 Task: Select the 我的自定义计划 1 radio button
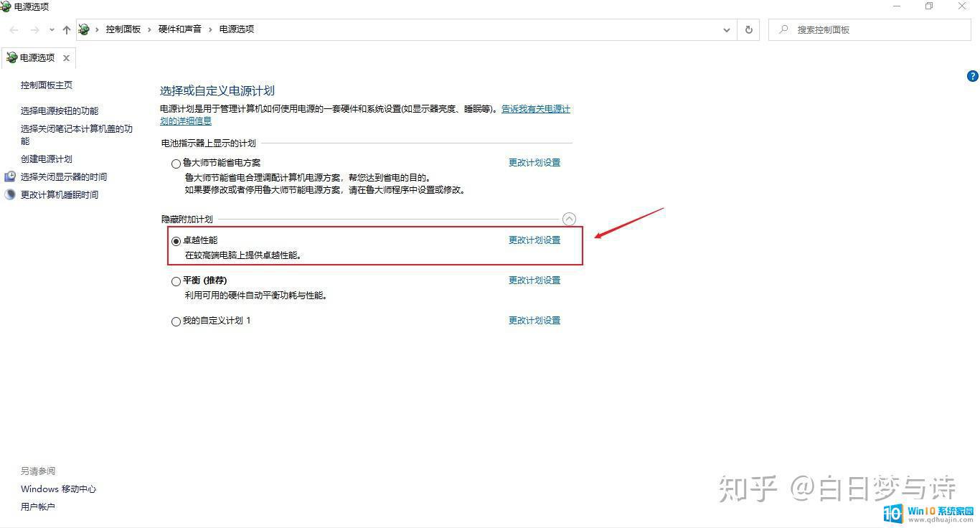[176, 321]
